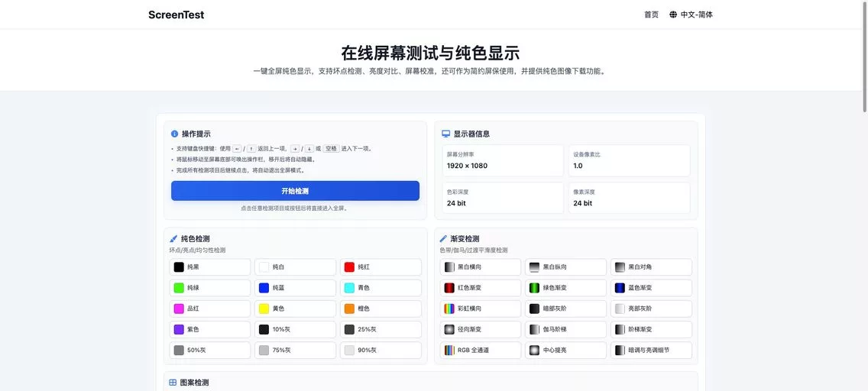The height and width of the screenshot is (391, 868).
Task: Click the 显示器信息 monitor icon
Action: (445, 134)
